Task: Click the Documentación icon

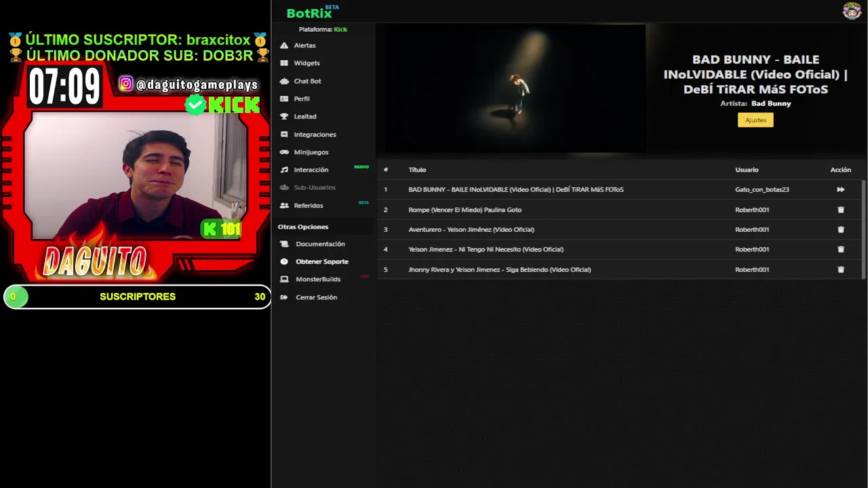Action: (x=284, y=244)
